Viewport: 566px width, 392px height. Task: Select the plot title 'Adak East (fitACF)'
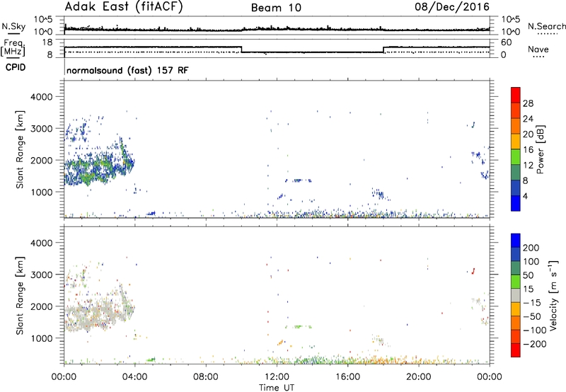click(124, 7)
